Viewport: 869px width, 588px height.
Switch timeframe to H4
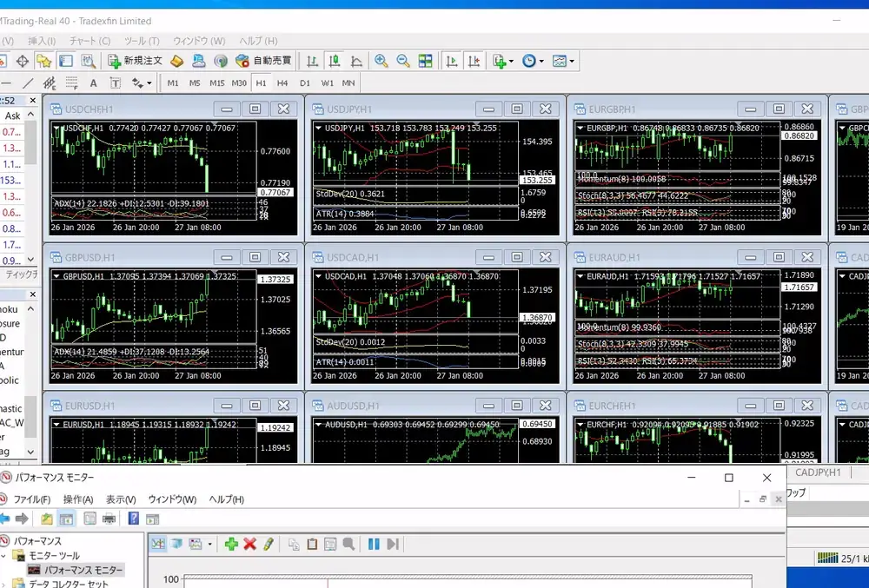click(x=282, y=83)
